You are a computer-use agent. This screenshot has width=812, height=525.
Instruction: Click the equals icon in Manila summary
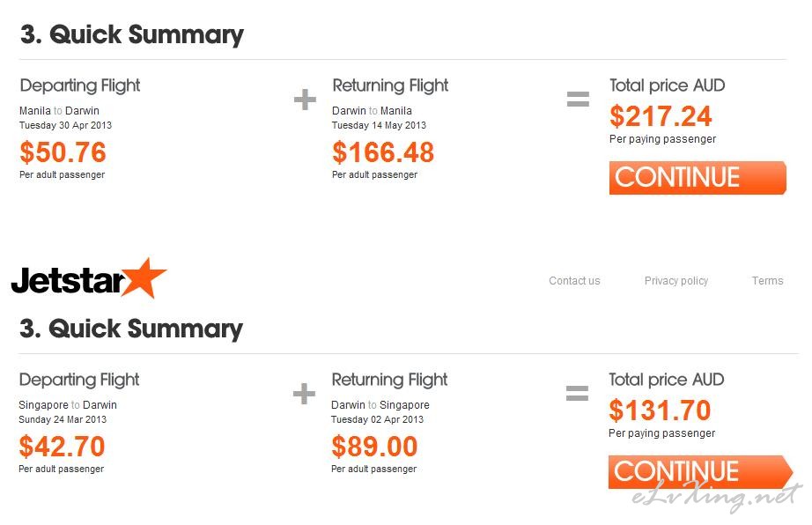click(x=578, y=99)
